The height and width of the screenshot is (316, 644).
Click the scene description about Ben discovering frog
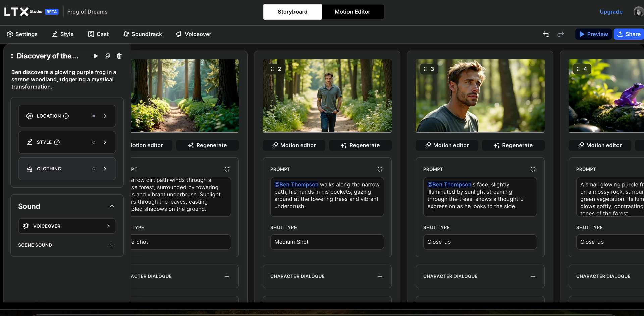pyautogui.click(x=64, y=79)
